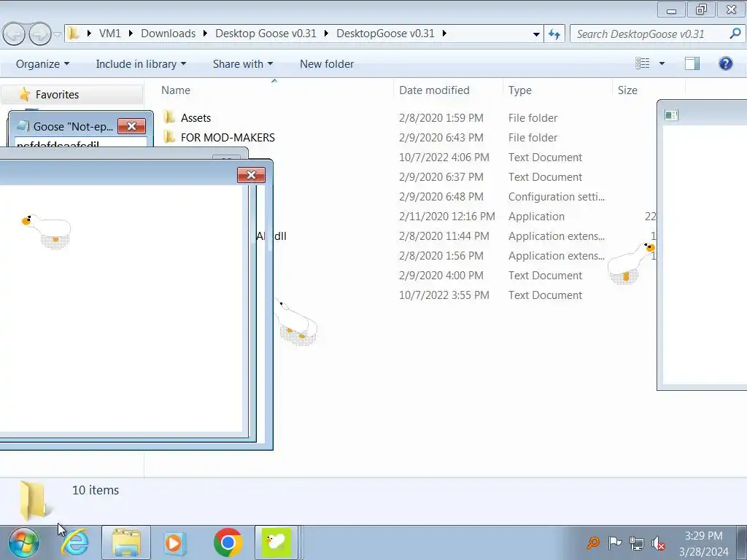
Task: Launch Google Chrome from taskbar
Action: [228, 542]
